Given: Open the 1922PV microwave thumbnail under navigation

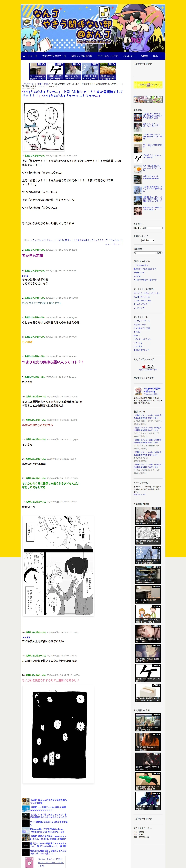Looking at the screenshot, I should 38,71.
